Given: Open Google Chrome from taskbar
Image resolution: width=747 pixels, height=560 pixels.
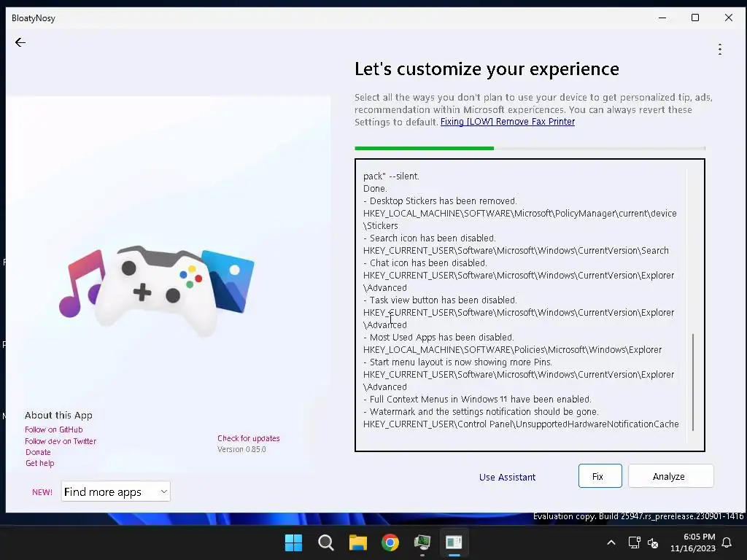Looking at the screenshot, I should [390, 542].
